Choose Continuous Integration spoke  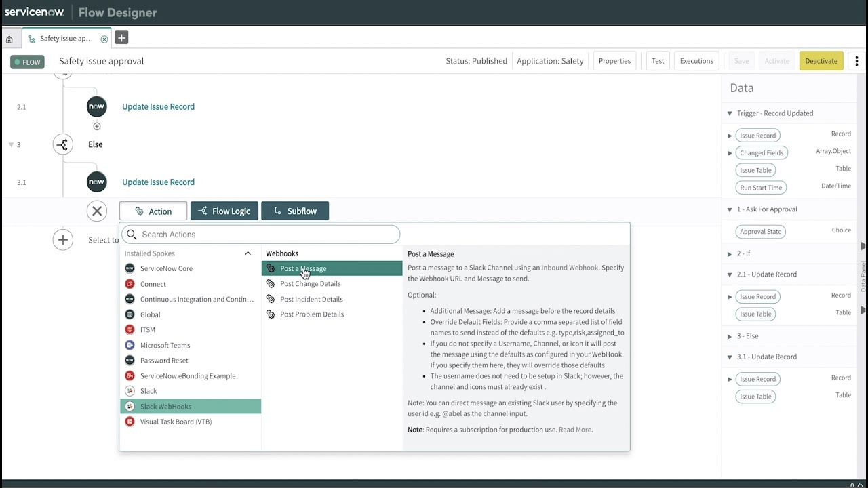[x=191, y=299]
